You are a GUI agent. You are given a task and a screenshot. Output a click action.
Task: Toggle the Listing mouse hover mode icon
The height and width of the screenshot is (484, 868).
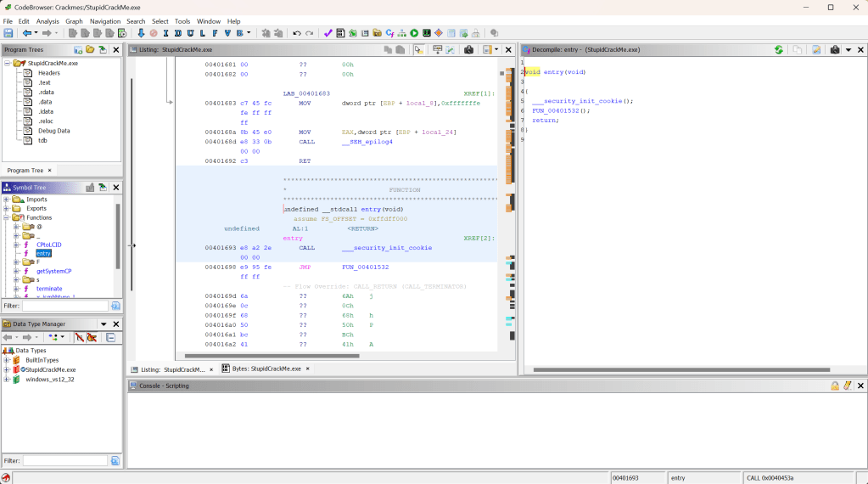pos(418,50)
